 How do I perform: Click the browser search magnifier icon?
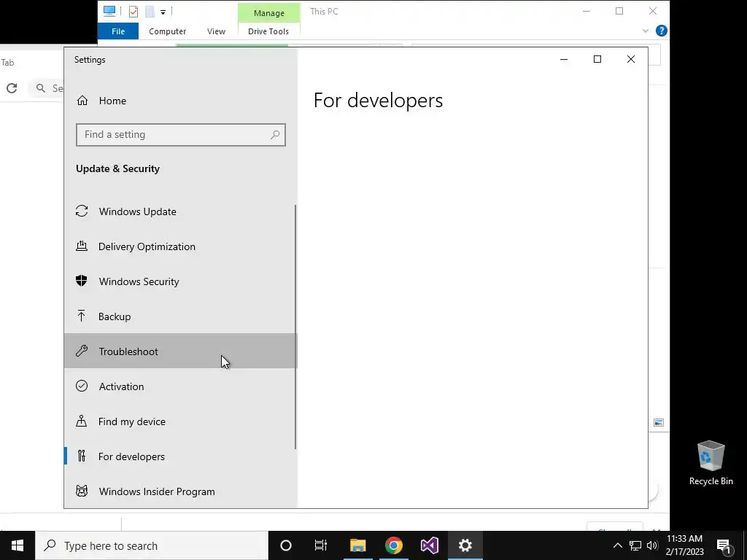tap(41, 88)
